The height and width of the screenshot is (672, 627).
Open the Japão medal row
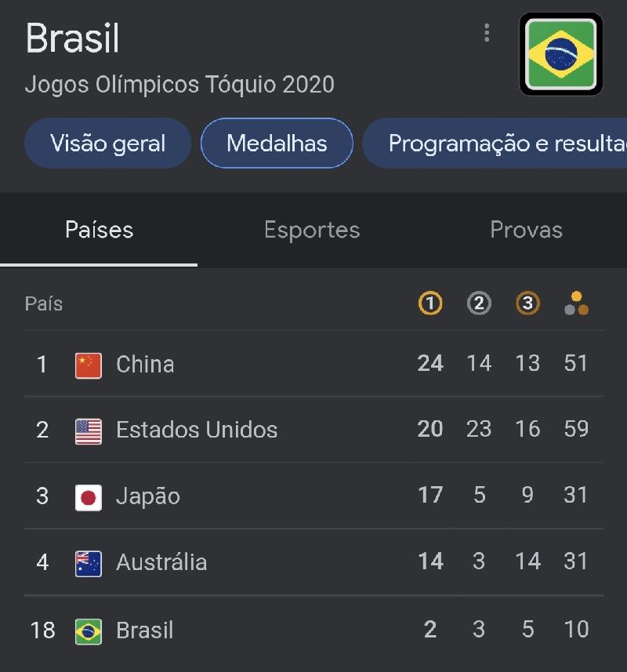314,496
